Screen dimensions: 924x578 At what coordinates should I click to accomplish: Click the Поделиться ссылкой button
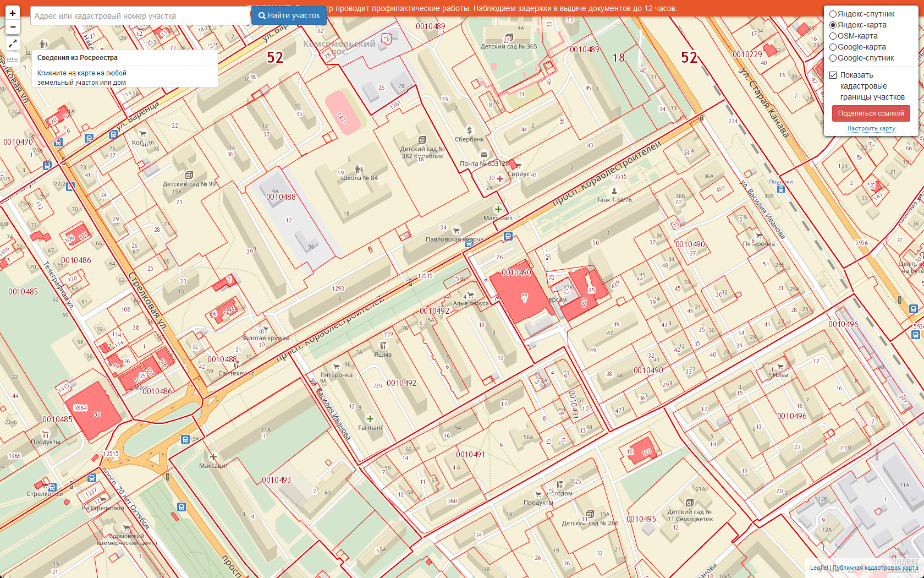(871, 113)
